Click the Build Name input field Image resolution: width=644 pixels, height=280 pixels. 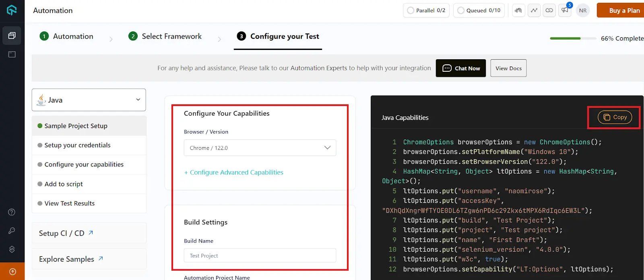tap(260, 255)
